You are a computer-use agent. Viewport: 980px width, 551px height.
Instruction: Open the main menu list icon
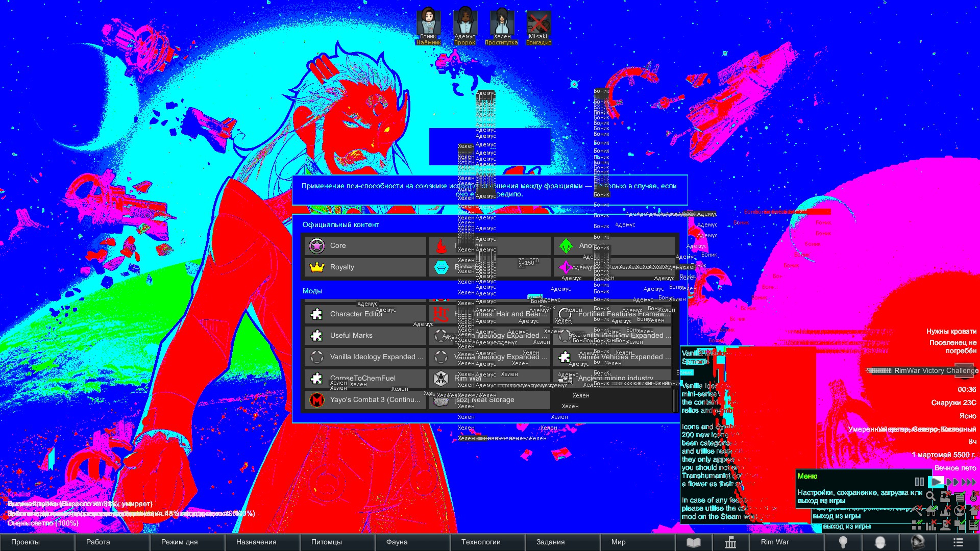pos(958,542)
